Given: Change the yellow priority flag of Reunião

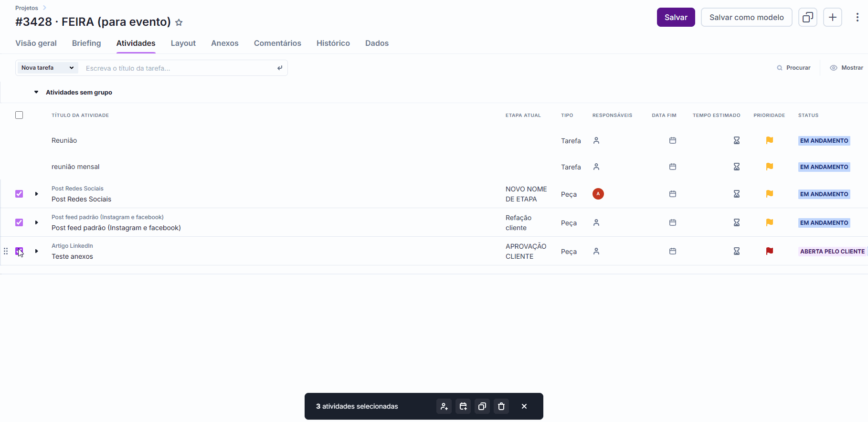Looking at the screenshot, I should [770, 140].
